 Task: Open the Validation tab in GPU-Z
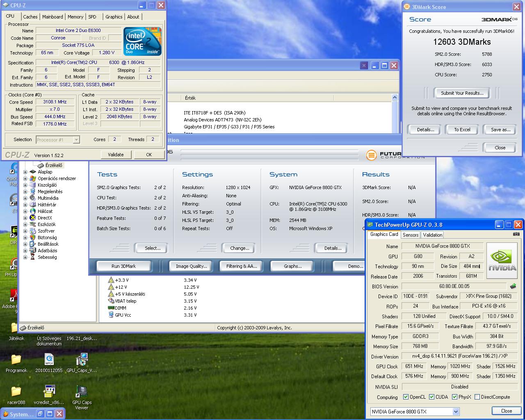[433, 235]
